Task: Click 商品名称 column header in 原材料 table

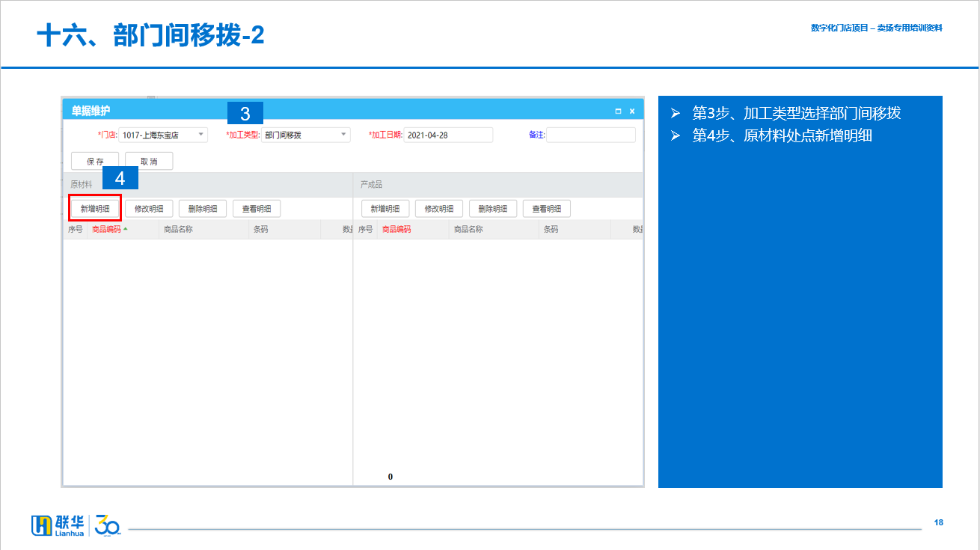Action: 179,230
